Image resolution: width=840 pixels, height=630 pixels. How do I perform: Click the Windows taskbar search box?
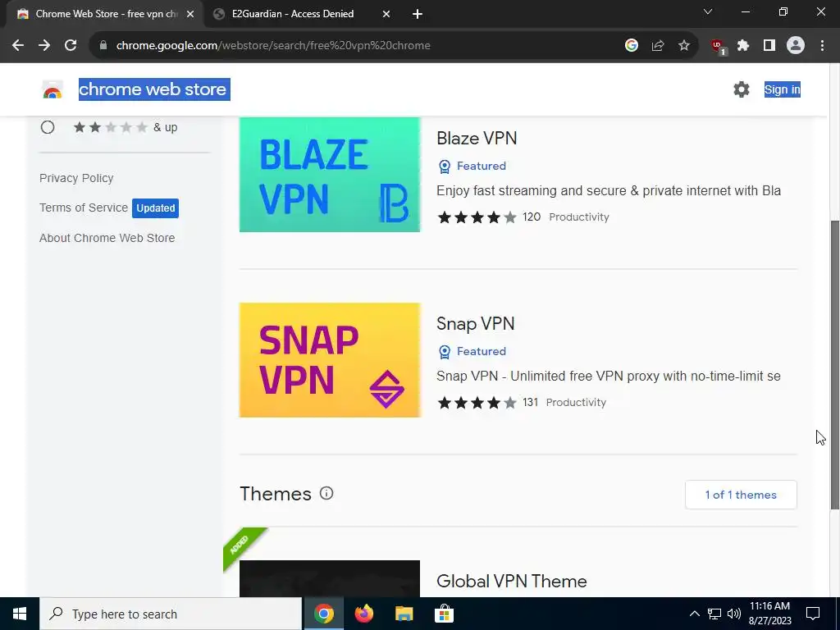tap(171, 614)
